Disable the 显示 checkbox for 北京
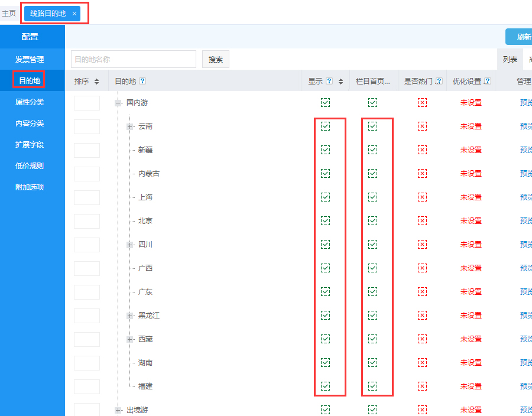532x416 pixels. (x=325, y=220)
